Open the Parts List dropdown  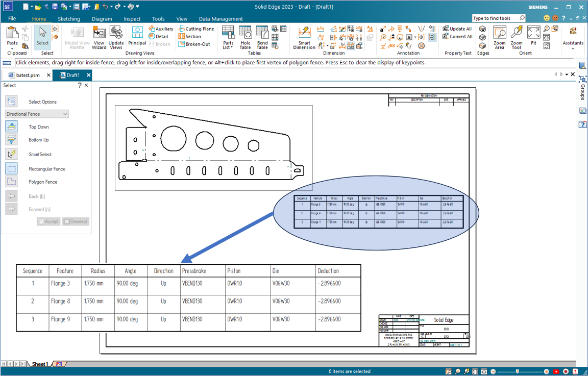[228, 35]
